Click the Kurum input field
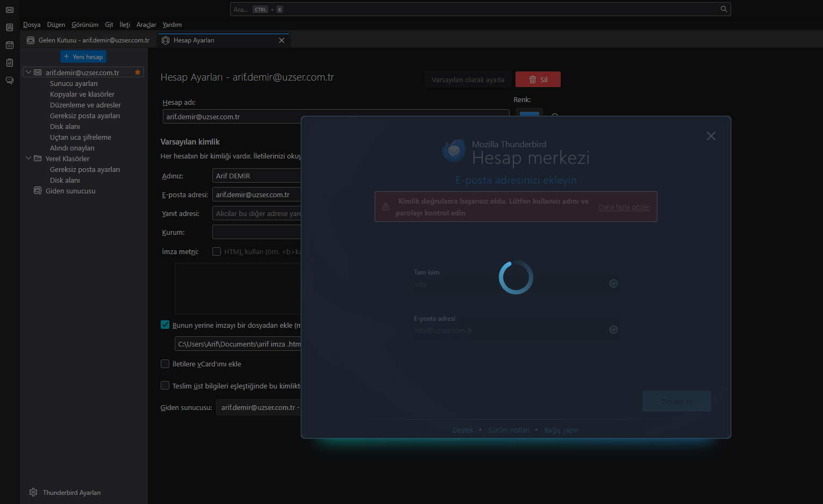 click(x=256, y=232)
